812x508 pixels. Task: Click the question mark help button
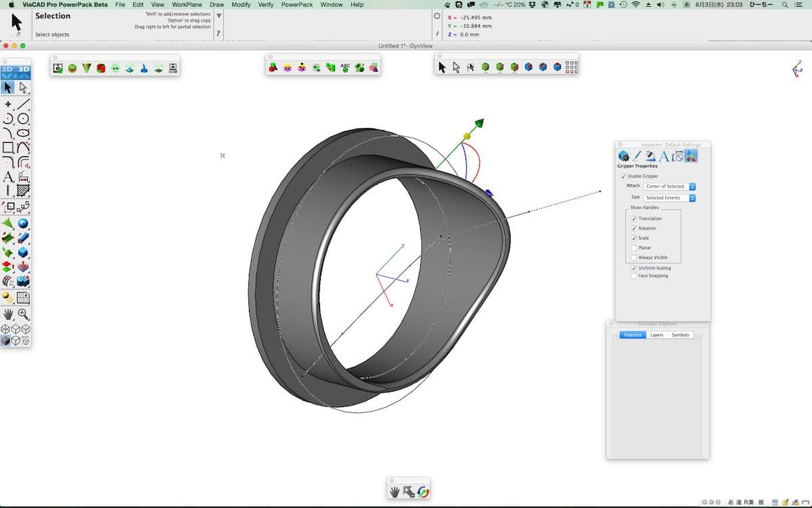[218, 33]
